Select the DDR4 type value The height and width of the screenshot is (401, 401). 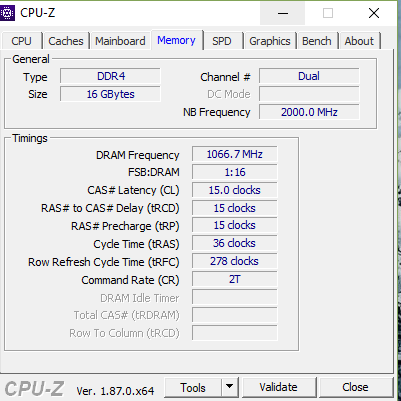[110, 76]
